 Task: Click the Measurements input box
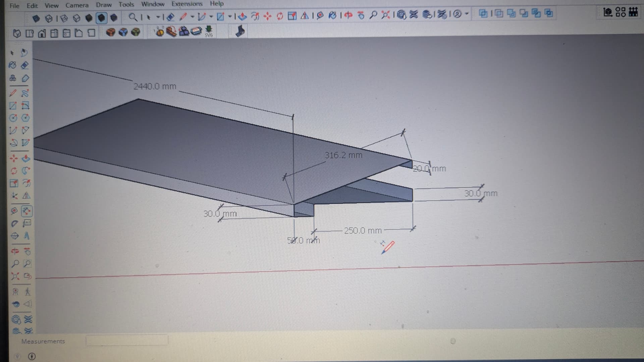pyautogui.click(x=127, y=340)
